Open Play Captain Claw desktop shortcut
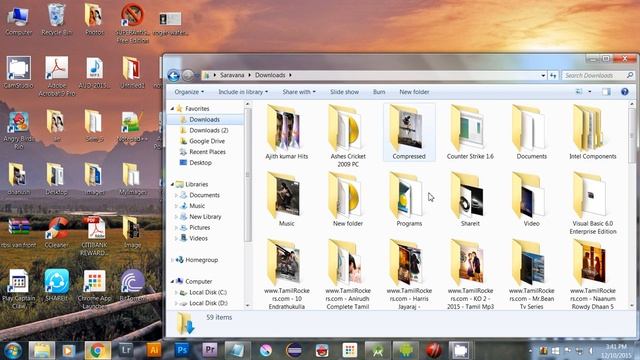 [18, 289]
